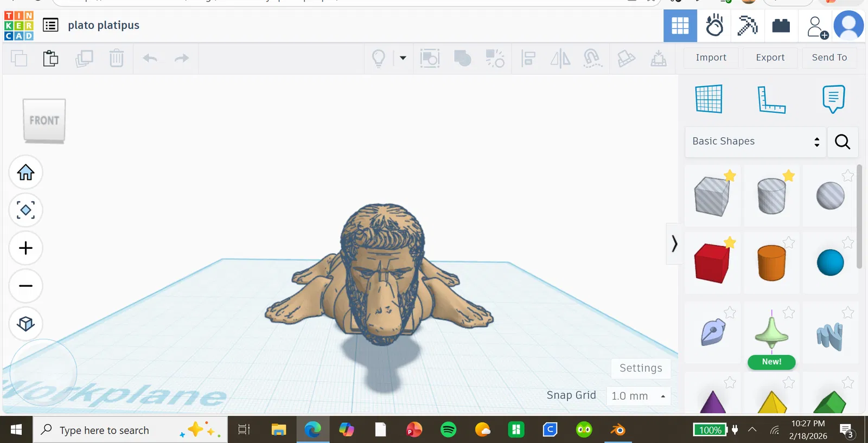Toggle Show All lightbulb icon
Screen dimensions: 868x443
coord(379,58)
